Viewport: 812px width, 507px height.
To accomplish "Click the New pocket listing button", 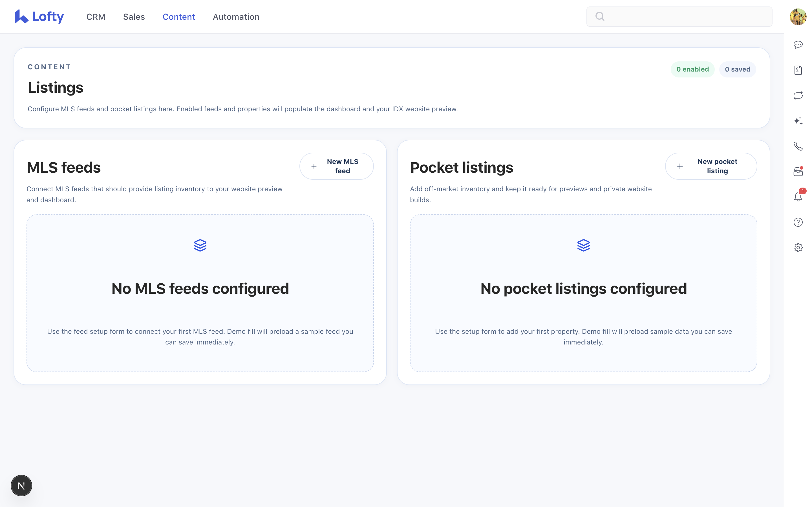I will point(711,166).
